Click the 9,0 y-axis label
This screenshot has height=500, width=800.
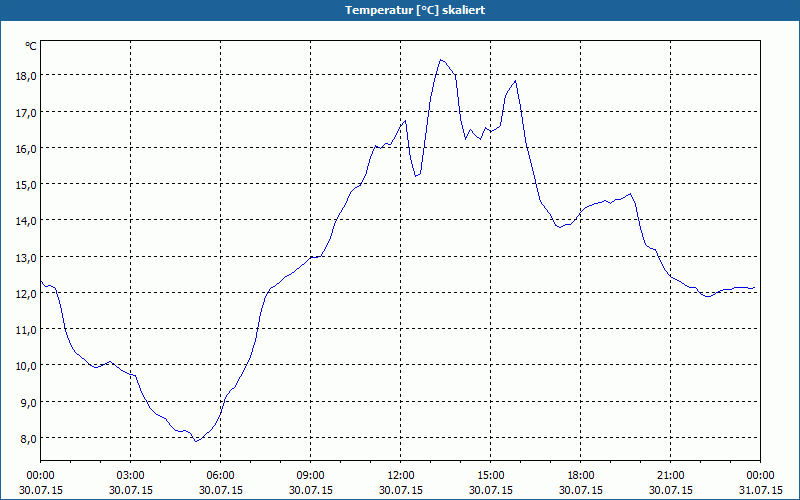[x=29, y=403]
